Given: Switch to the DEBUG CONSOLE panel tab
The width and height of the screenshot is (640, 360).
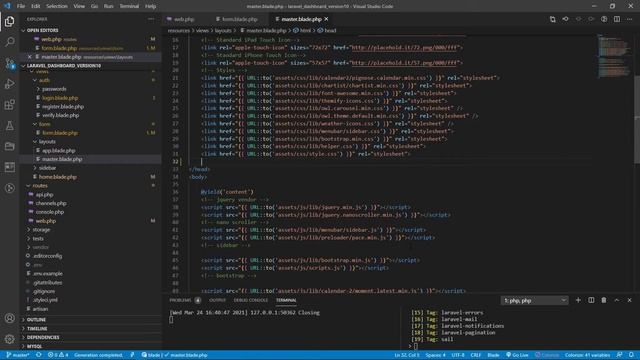Looking at the screenshot, I should pyautogui.click(x=251, y=300).
